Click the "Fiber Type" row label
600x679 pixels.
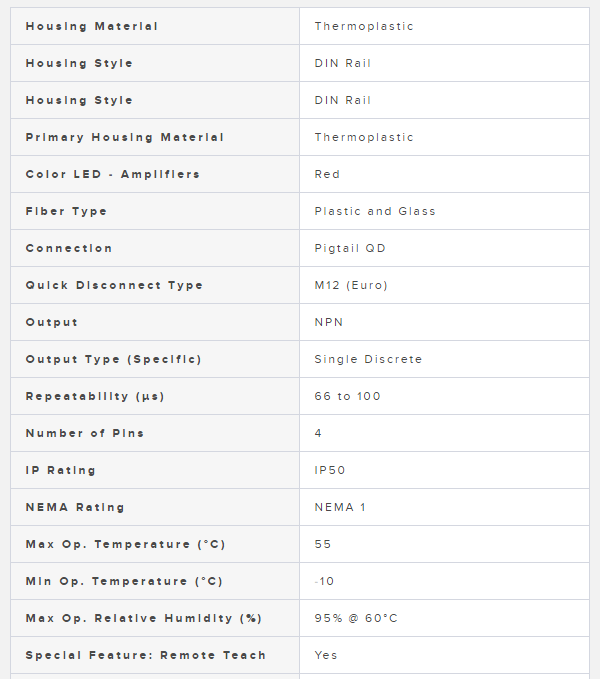[x=66, y=211]
